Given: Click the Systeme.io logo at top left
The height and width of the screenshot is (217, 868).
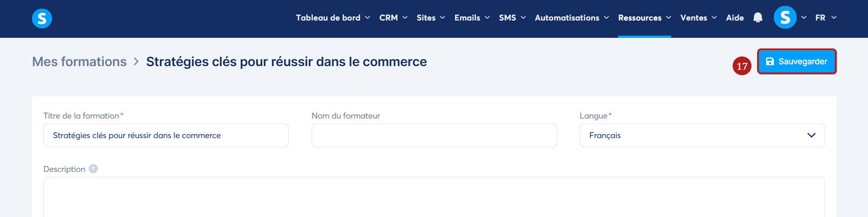Looking at the screenshot, I should pos(42,18).
